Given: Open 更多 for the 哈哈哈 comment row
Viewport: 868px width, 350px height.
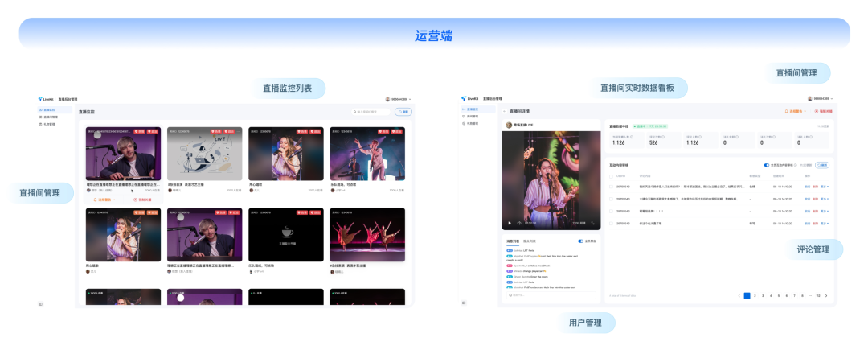Looking at the screenshot, I should coord(825,211).
